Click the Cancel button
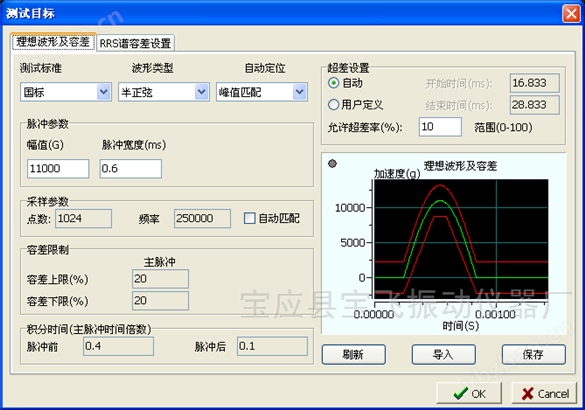585x410 pixels. coord(544,393)
